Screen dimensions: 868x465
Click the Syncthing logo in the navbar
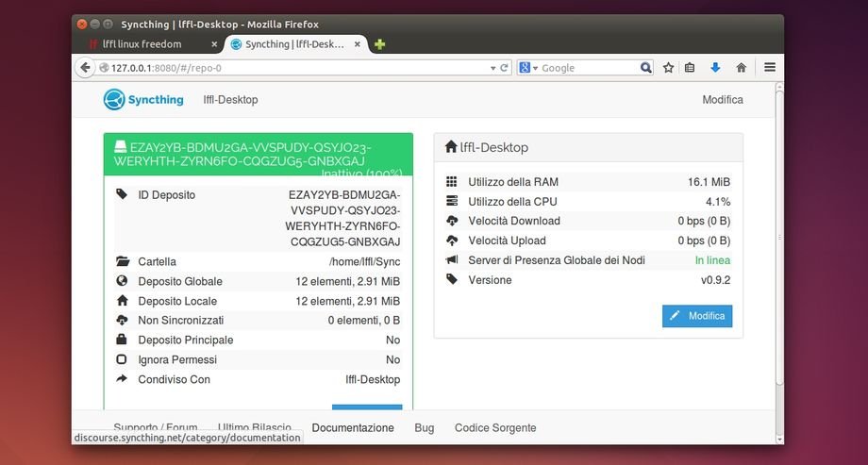click(x=143, y=99)
